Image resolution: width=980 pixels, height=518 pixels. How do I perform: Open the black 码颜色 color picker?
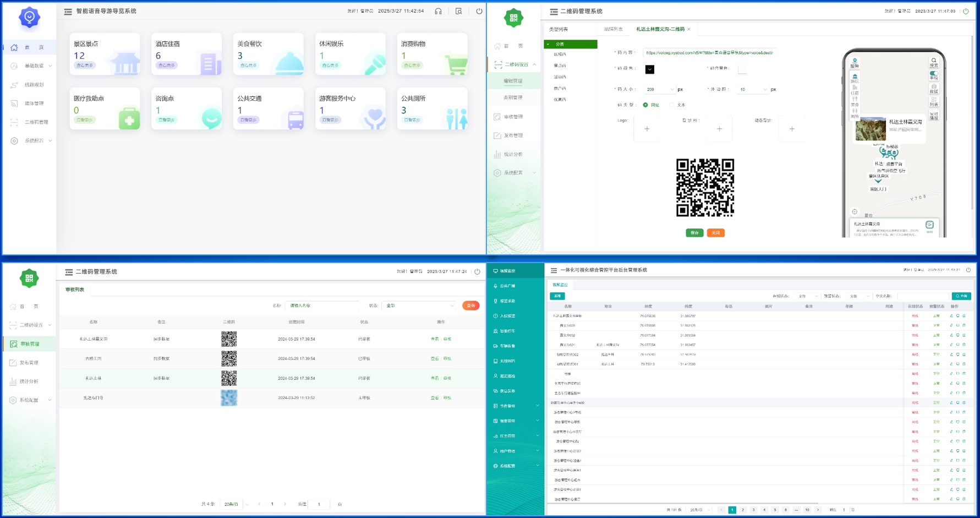pyautogui.click(x=650, y=69)
